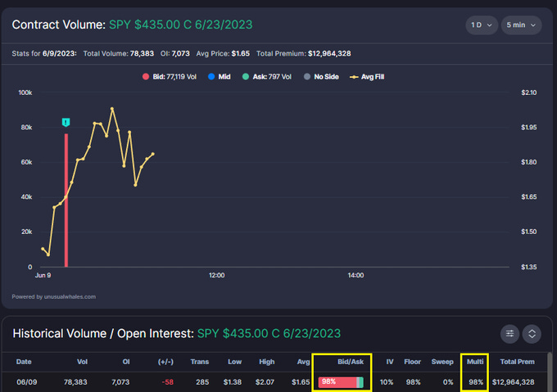Open the 5 min interval dropdown
Screen dimensions: 557x392
tap(521, 25)
